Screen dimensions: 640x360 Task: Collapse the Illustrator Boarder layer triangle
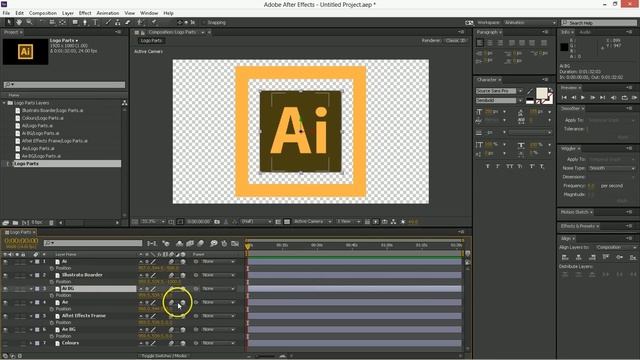(31, 275)
